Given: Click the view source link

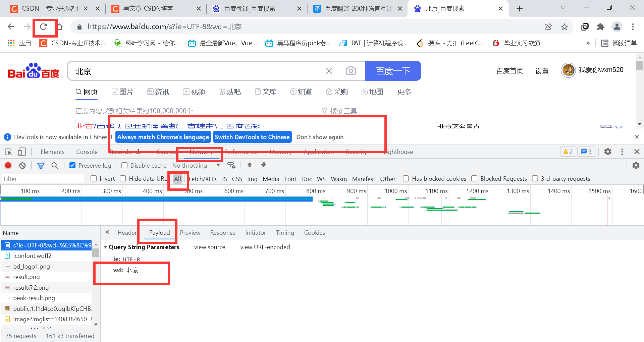Looking at the screenshot, I should coord(210,247).
